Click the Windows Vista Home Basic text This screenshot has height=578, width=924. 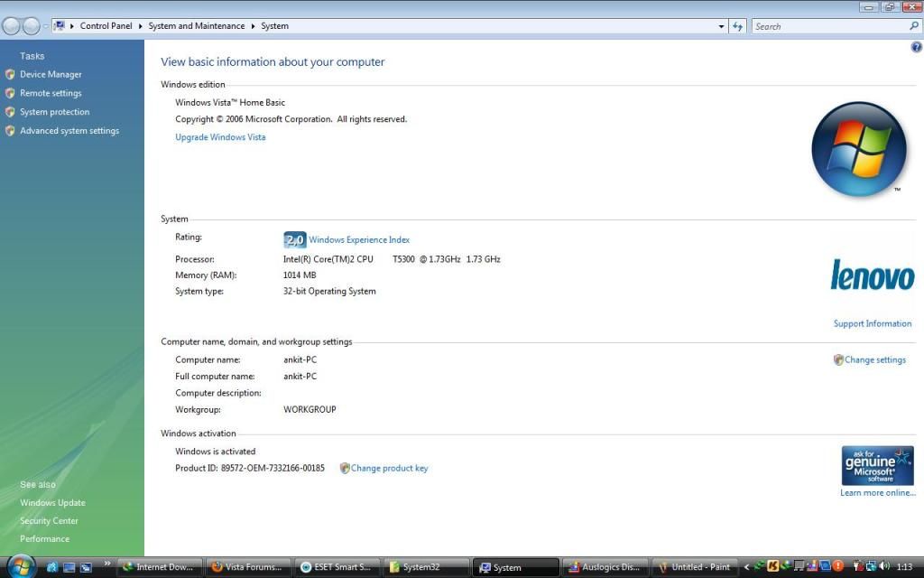[230, 103]
